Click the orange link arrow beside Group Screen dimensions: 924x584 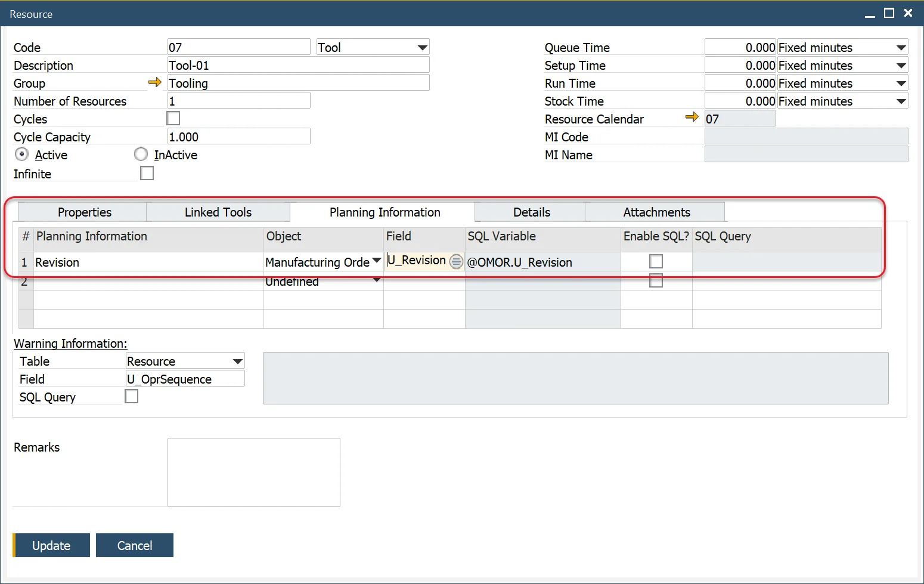coord(155,82)
